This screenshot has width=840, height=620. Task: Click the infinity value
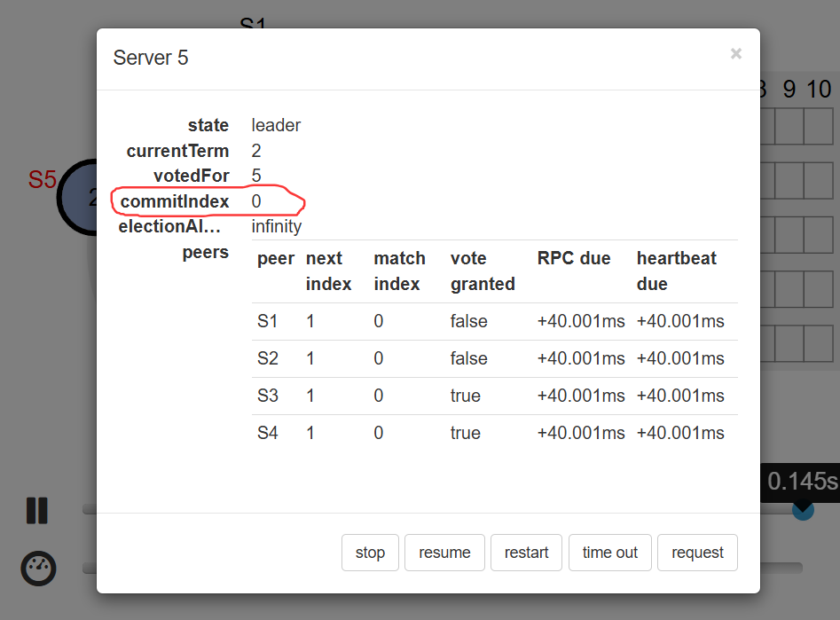tap(277, 227)
